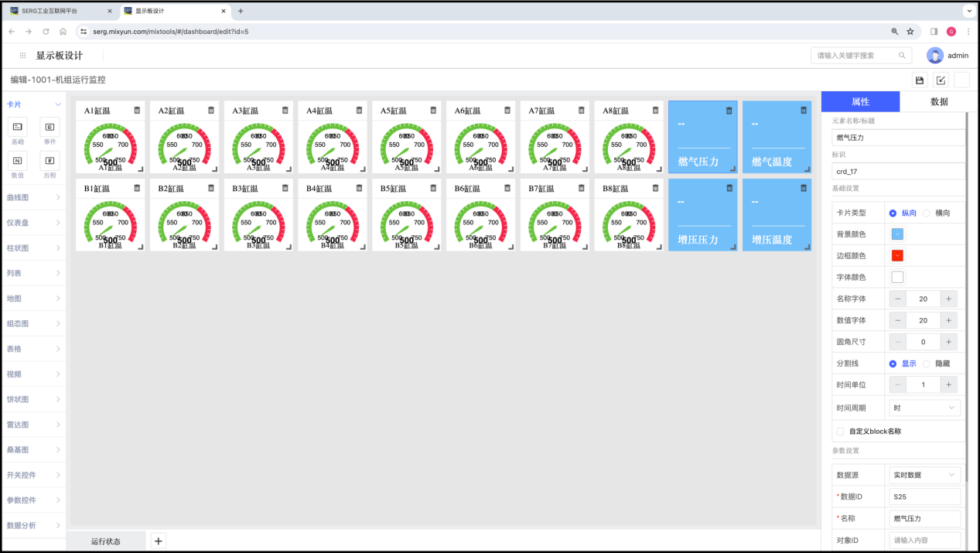
Task: Delete the A1缸温 gauge card
Action: (137, 111)
